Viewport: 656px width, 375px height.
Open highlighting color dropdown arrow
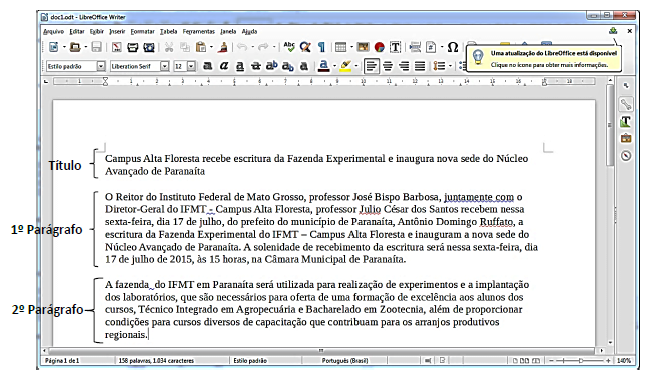356,66
